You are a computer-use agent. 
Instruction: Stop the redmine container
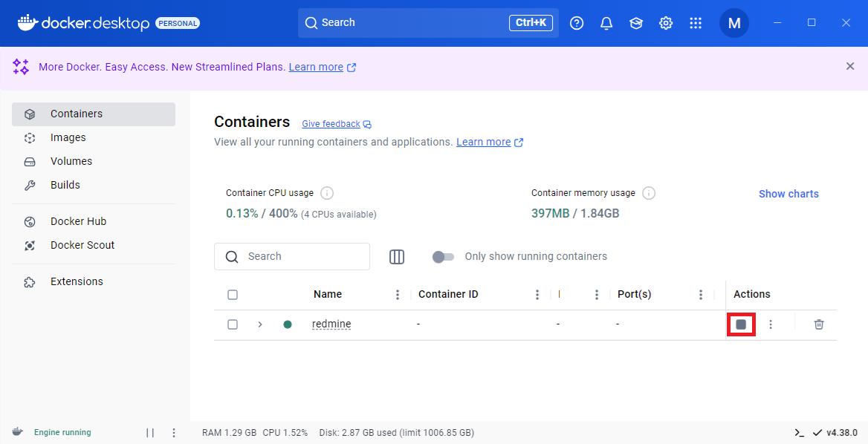click(x=741, y=324)
